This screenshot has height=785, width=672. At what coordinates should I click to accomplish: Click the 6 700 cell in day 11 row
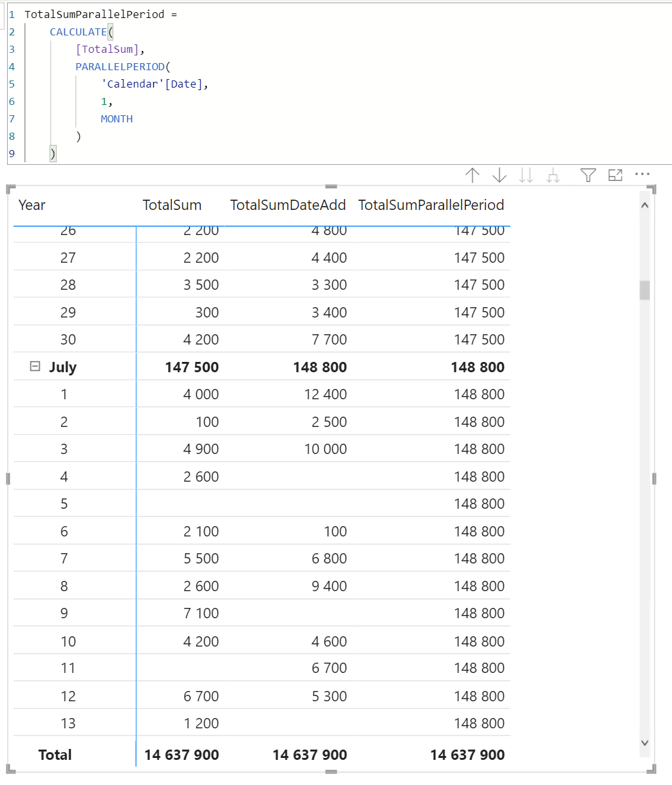tap(330, 668)
